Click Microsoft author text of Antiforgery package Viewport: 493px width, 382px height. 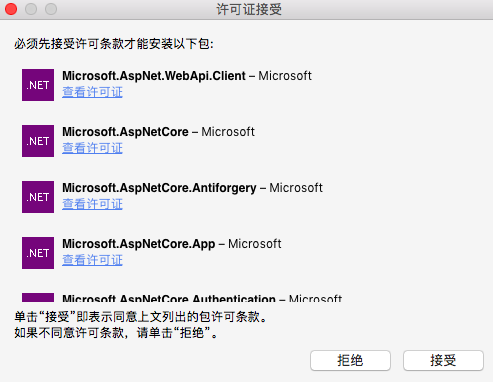coord(296,188)
